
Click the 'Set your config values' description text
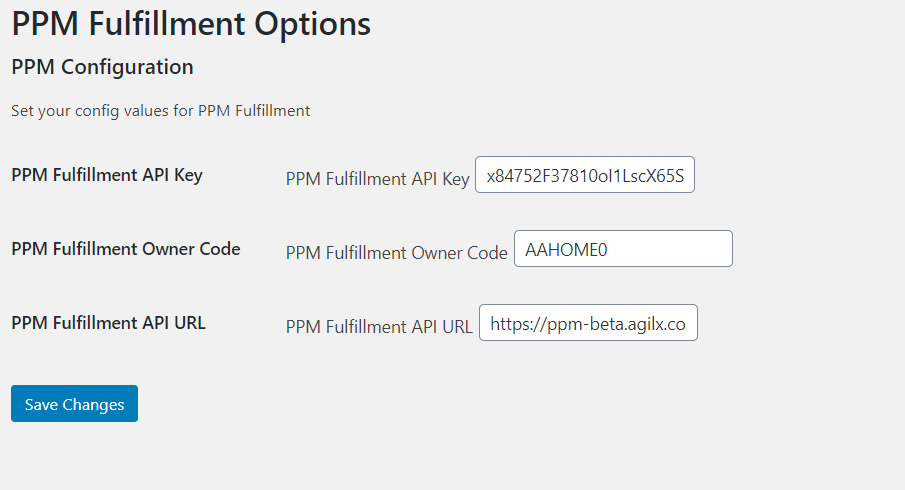click(x=160, y=111)
